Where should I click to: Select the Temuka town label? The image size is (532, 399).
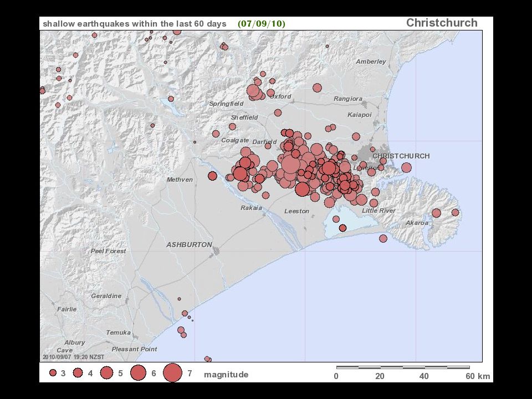[119, 333]
